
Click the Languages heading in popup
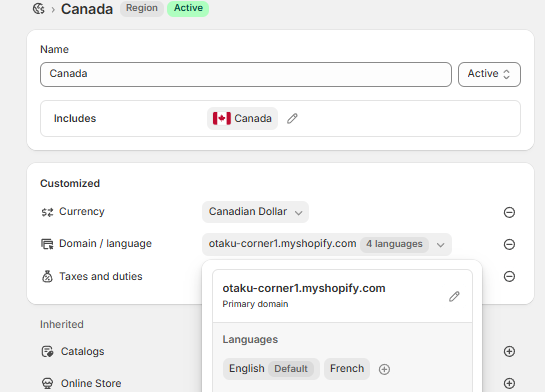click(x=250, y=340)
